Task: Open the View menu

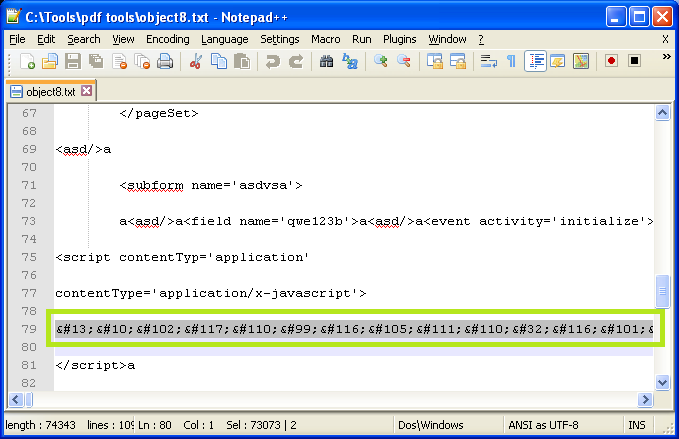Action: [123, 39]
